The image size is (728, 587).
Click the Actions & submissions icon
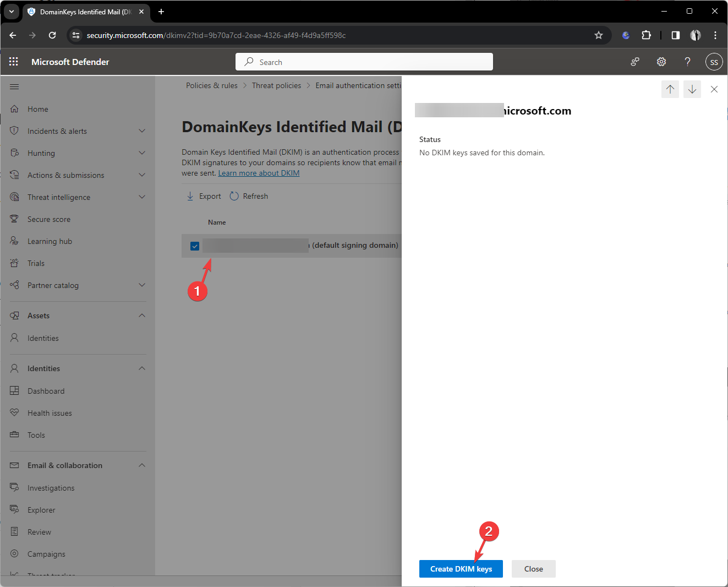14,175
